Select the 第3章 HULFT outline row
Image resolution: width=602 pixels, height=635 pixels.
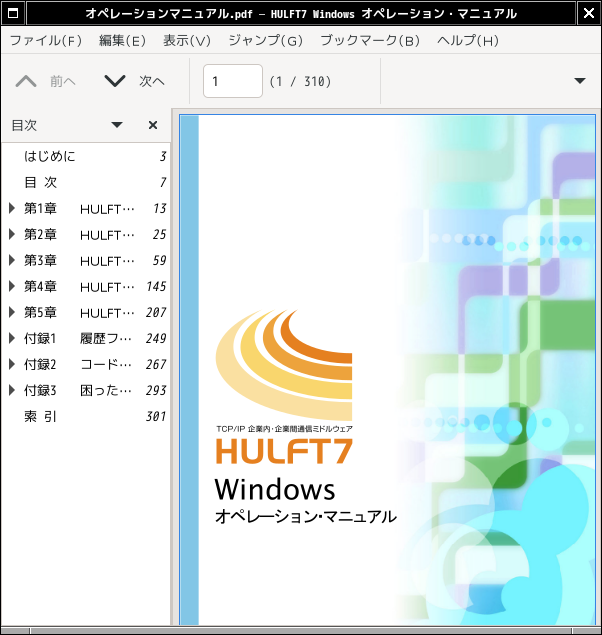(x=86, y=260)
